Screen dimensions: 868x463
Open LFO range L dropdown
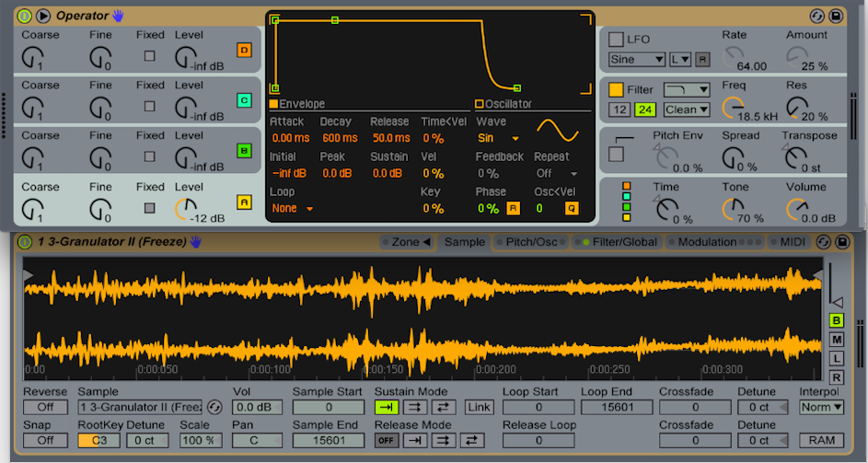(680, 59)
